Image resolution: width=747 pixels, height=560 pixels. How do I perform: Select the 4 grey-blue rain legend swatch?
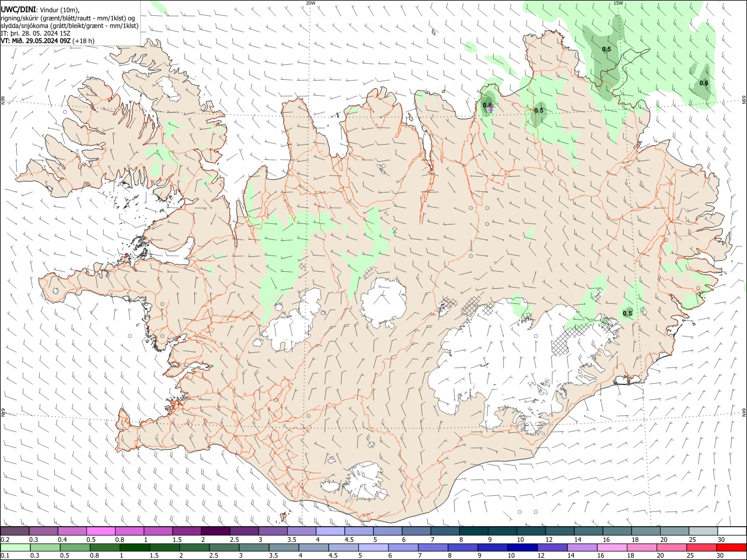tap(313, 547)
